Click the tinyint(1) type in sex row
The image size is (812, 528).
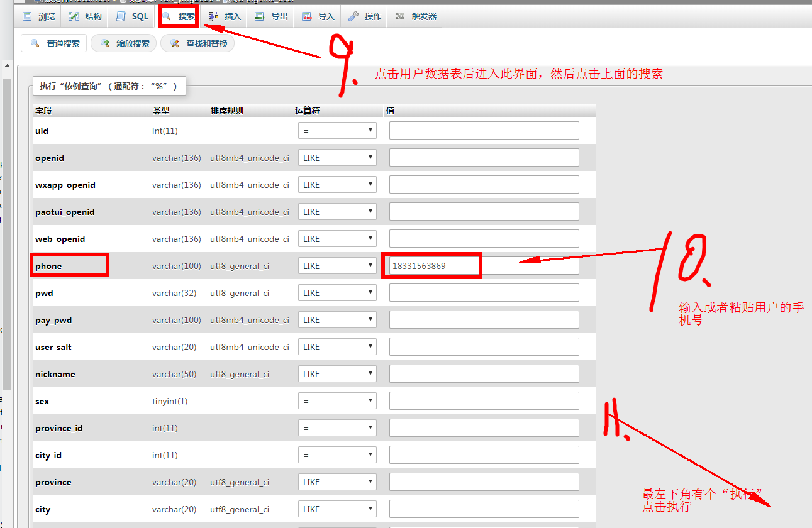170,401
